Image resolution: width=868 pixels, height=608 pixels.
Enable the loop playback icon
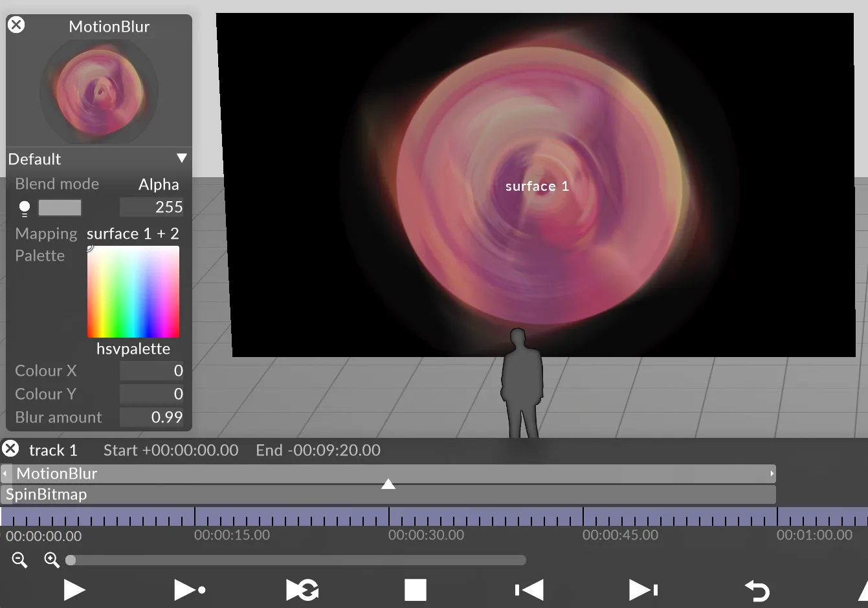[302, 589]
